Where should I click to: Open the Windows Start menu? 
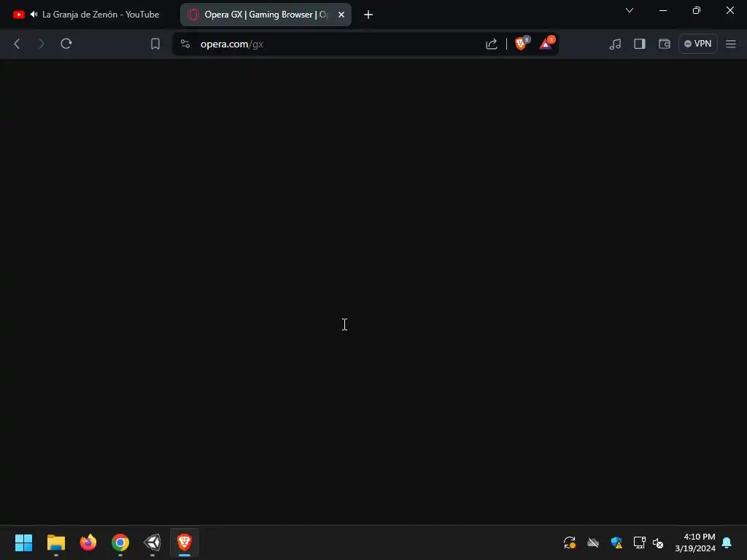pyautogui.click(x=23, y=542)
